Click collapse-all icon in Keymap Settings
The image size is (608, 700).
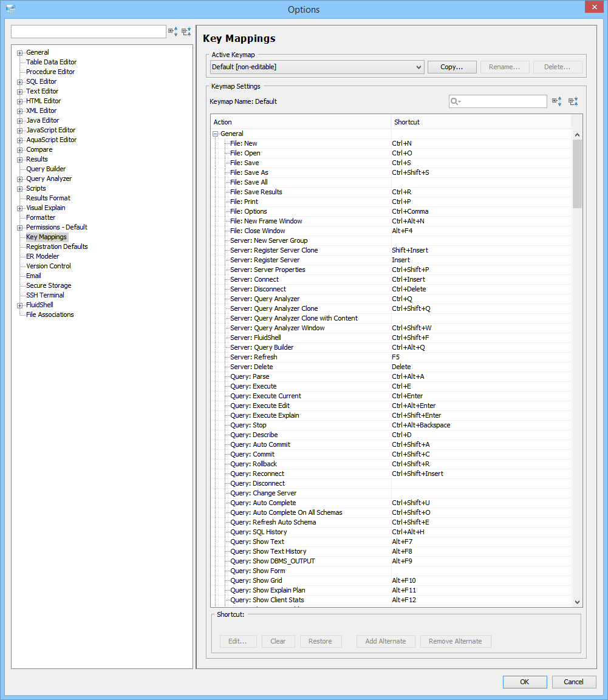[573, 101]
